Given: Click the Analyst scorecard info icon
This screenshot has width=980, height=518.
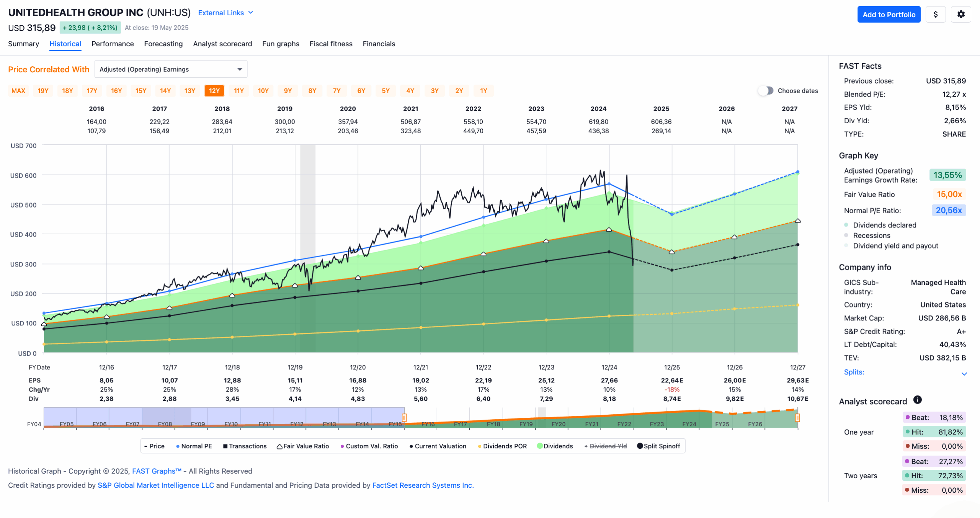Looking at the screenshot, I should click(918, 400).
